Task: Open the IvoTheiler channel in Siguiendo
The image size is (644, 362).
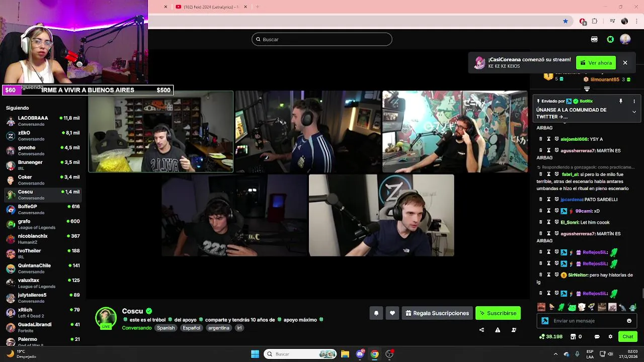Action: 43,253
